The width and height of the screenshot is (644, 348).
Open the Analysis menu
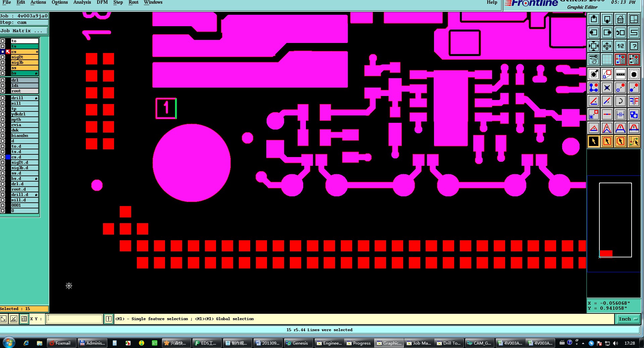coord(82,2)
